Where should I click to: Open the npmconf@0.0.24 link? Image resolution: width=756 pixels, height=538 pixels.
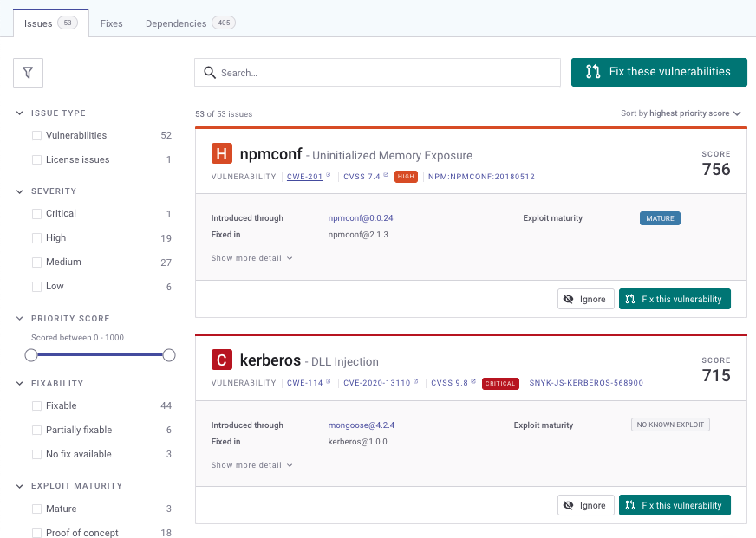[x=361, y=218]
